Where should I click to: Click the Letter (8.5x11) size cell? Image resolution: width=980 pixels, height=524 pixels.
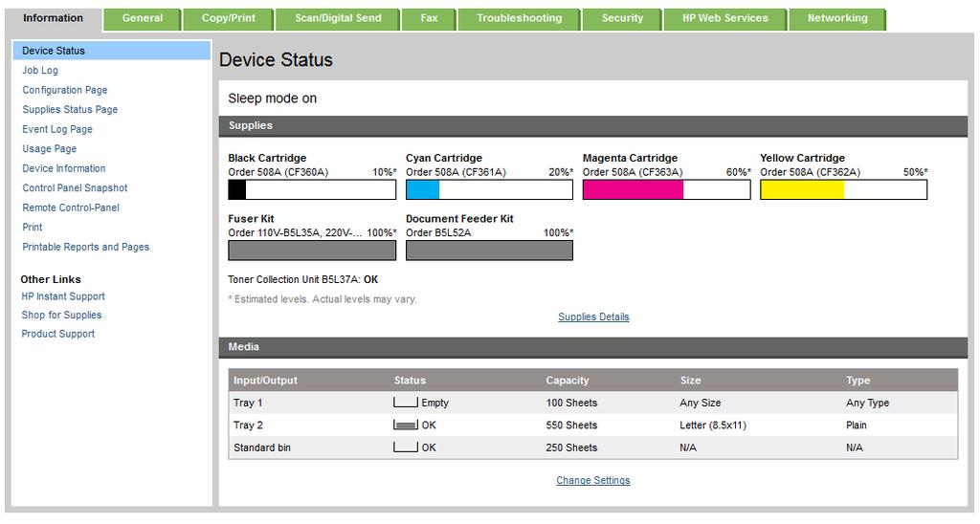point(713,426)
